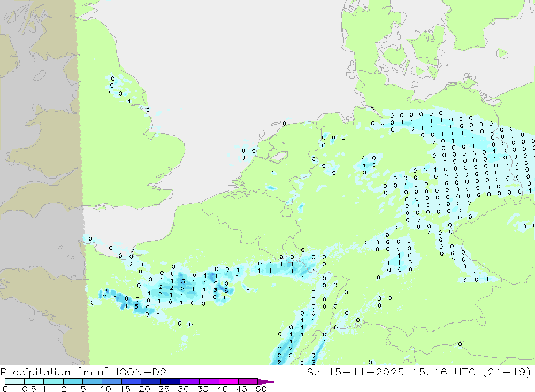Click the '[mm]' unit label
Image resolution: width=535 pixels, height=392 pixels.
(x=94, y=372)
